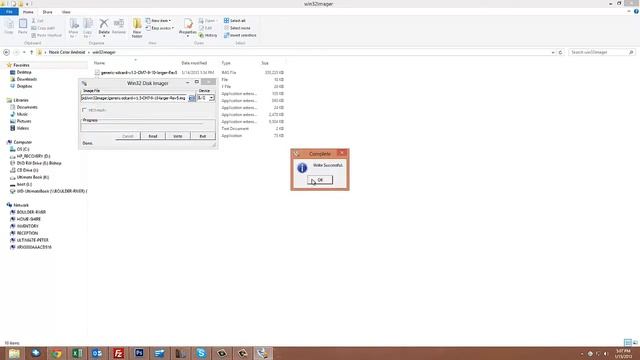The height and width of the screenshot is (360, 640).
Task: Select Music under Libraries
Action: coord(22,114)
